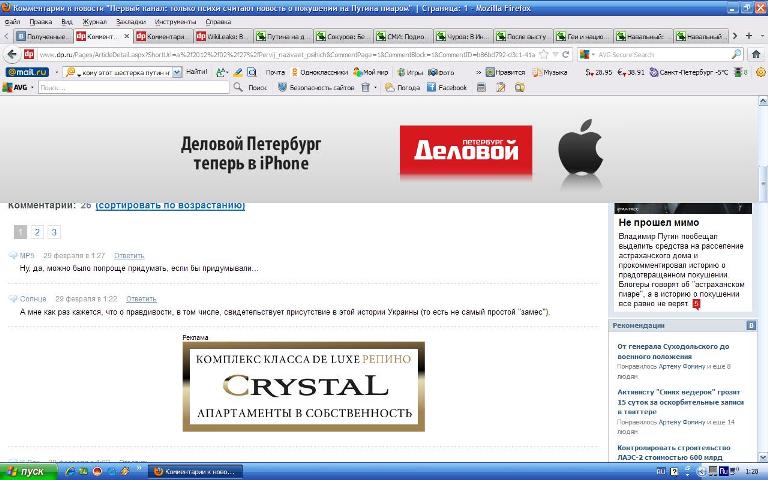The width and height of the screenshot is (768, 480).
Task: Click Санкт-Петербург weather indicator in toolbar
Action: click(x=689, y=72)
